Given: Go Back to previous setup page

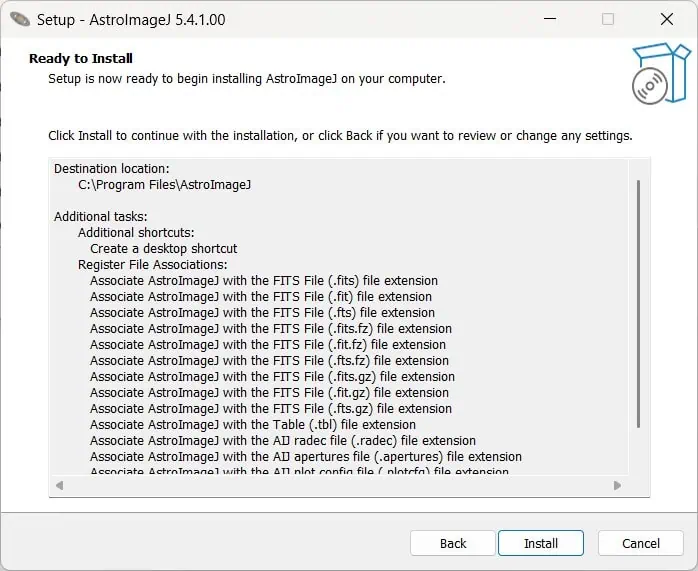Looking at the screenshot, I should [453, 543].
